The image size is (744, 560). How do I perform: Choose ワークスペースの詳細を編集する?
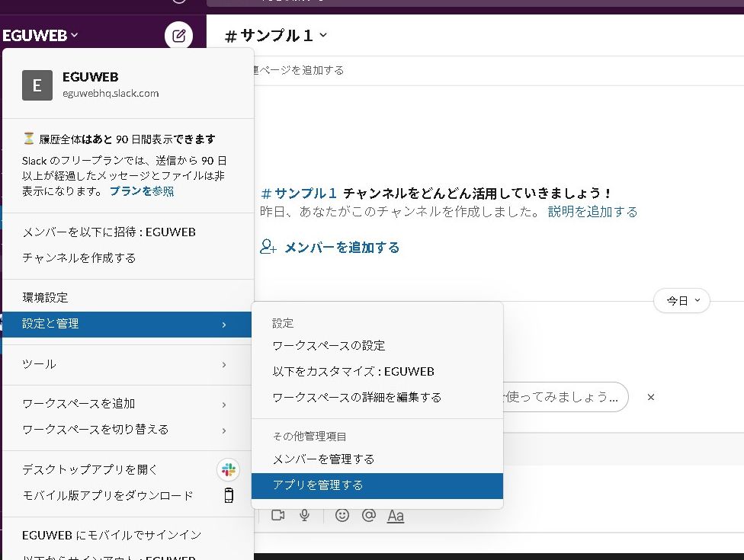pos(377,398)
